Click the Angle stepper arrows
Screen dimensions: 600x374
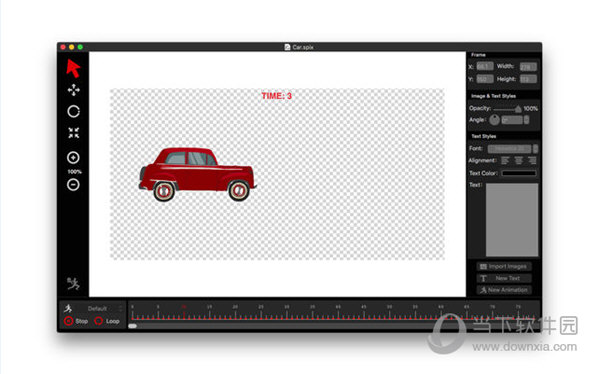(x=527, y=120)
